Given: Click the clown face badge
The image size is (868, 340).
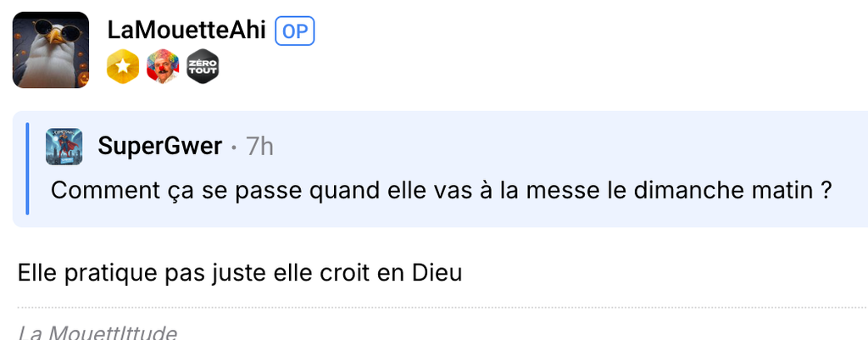Looking at the screenshot, I should [x=163, y=67].
